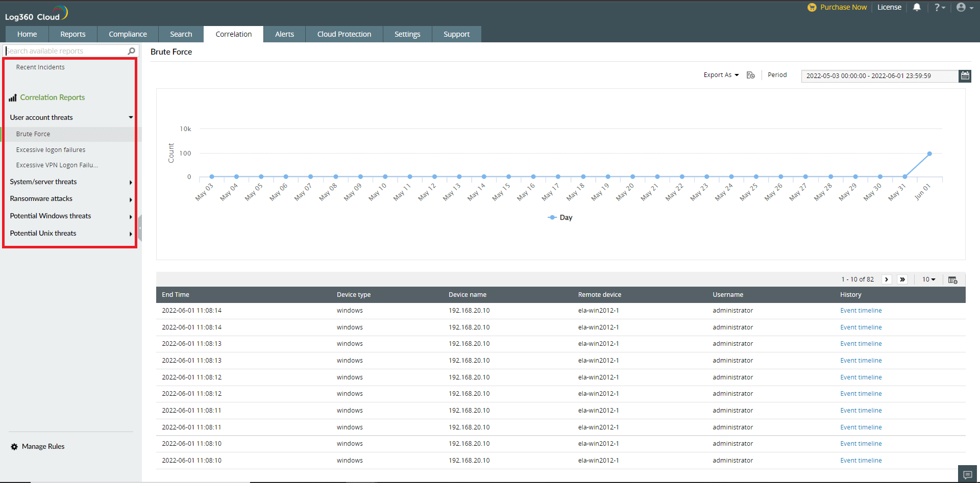980x483 pixels.
Task: Open the Manage Rules gear icon
Action: 14,446
